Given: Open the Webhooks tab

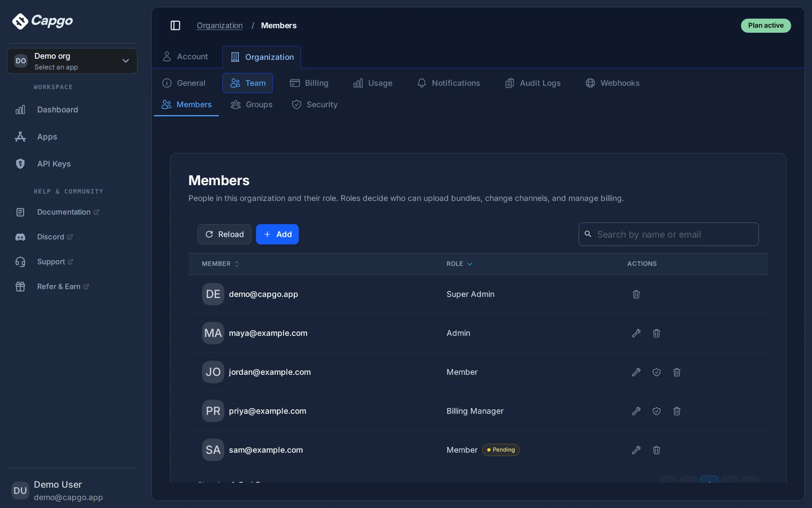Looking at the screenshot, I should [612, 83].
